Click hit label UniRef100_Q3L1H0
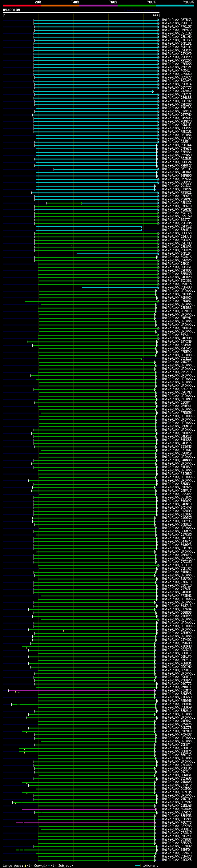 tap(177, 37)
